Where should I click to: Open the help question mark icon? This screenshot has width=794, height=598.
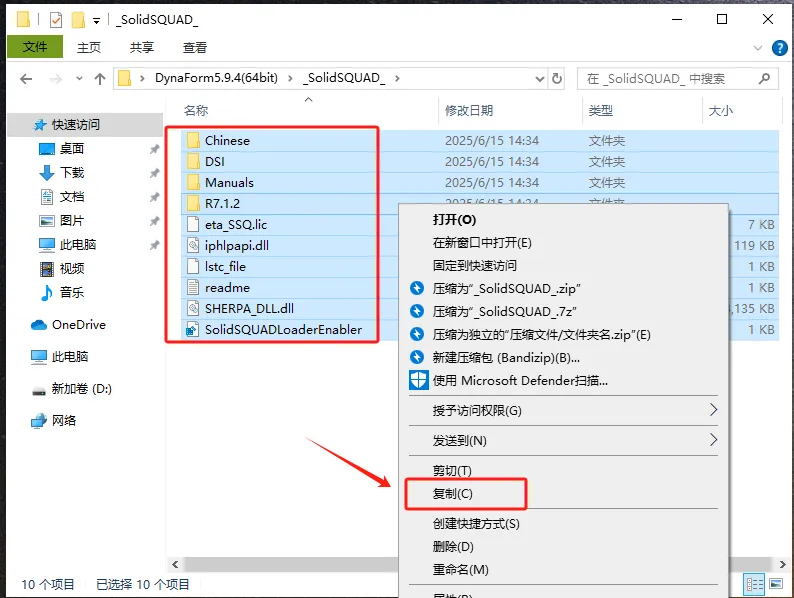[779, 48]
